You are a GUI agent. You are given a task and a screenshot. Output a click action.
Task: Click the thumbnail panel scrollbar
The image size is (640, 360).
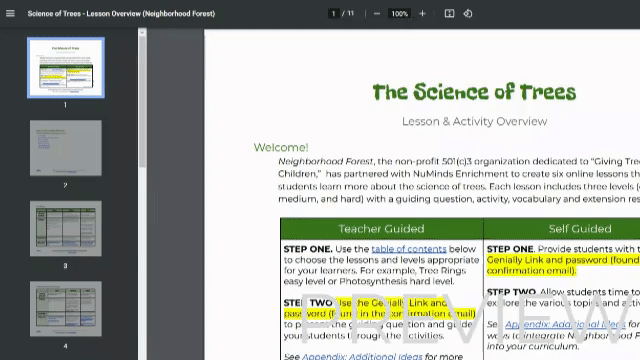pyautogui.click(x=142, y=102)
